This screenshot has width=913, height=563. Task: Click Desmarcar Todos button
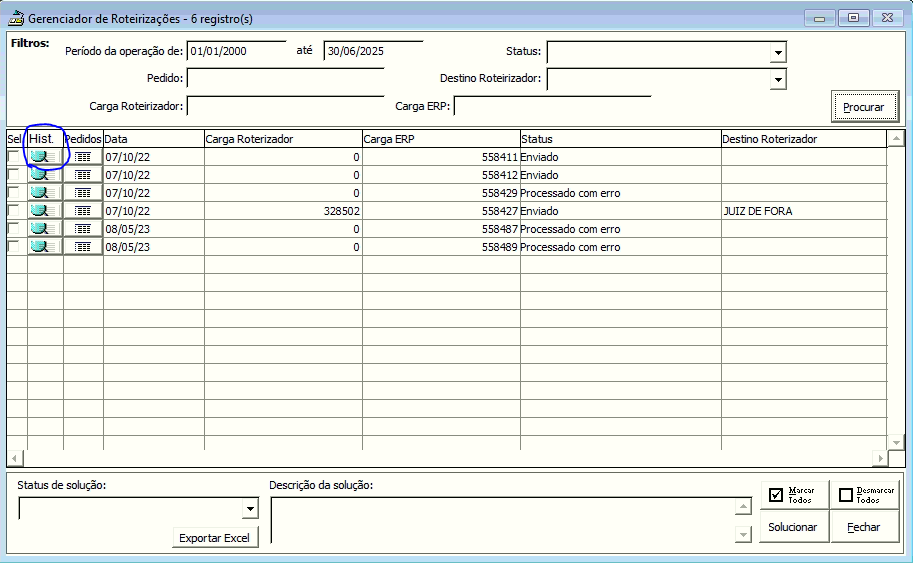(865, 495)
